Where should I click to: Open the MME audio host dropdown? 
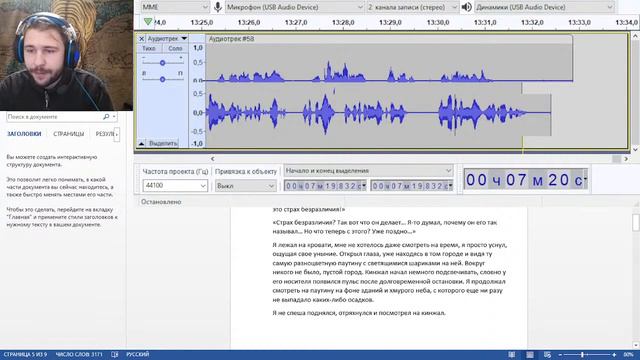175,7
